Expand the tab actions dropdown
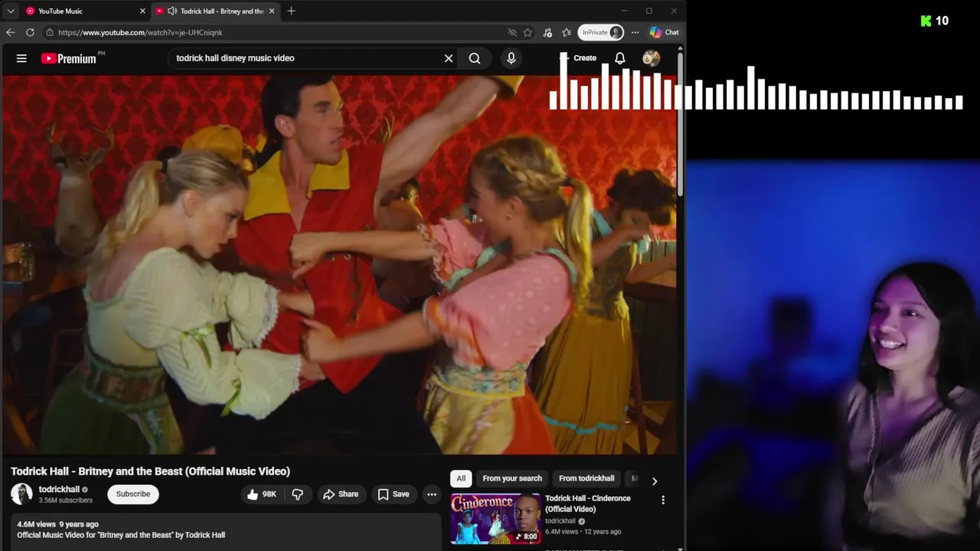 point(11,11)
